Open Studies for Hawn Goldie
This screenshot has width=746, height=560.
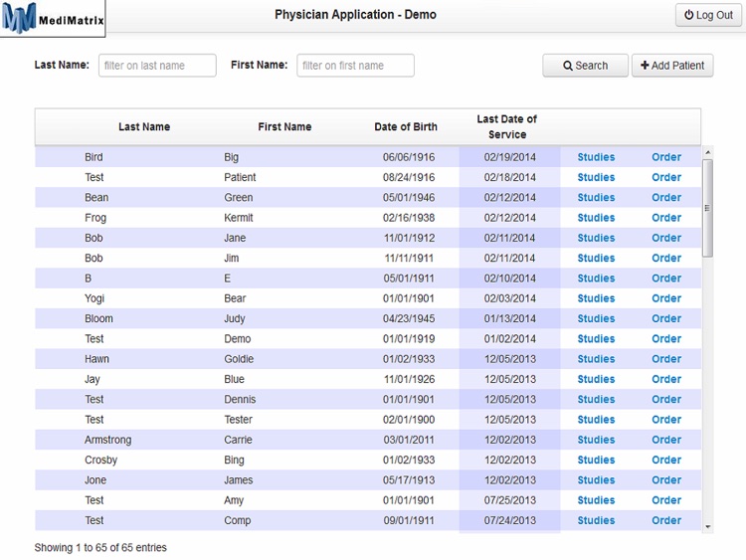pyautogui.click(x=596, y=359)
